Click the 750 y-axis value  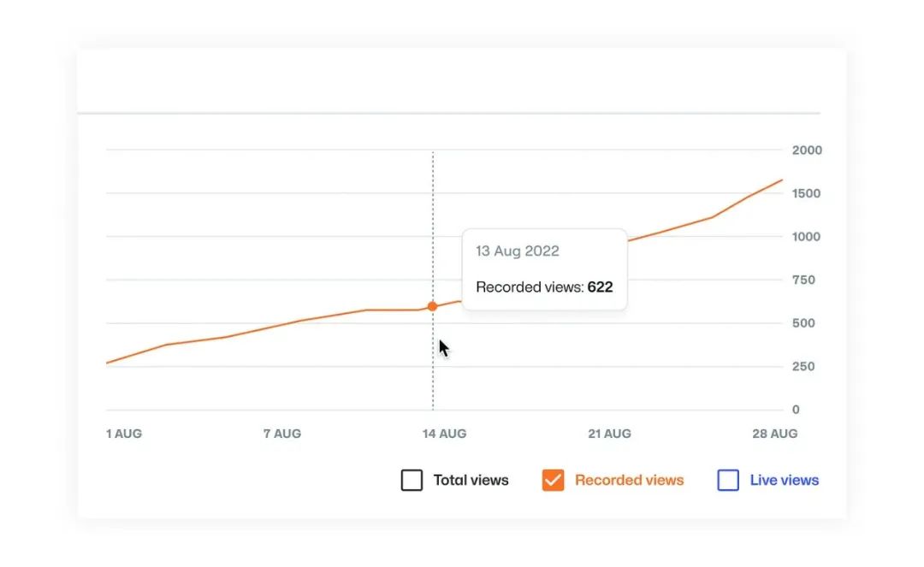(803, 280)
